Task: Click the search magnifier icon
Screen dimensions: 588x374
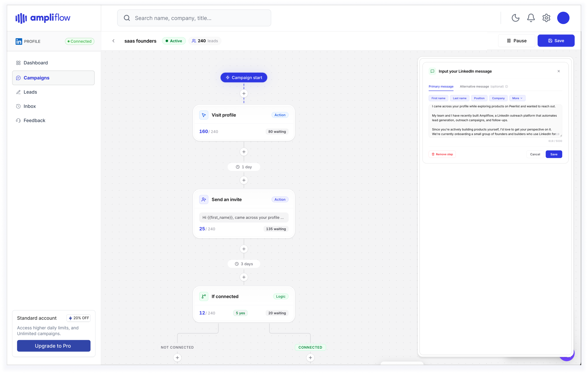Action: 127,18
